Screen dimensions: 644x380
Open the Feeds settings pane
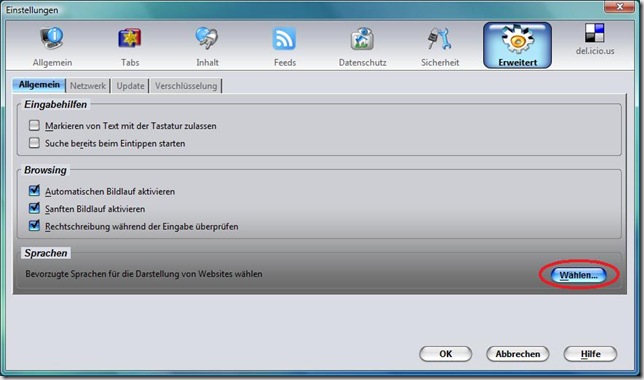(x=285, y=46)
